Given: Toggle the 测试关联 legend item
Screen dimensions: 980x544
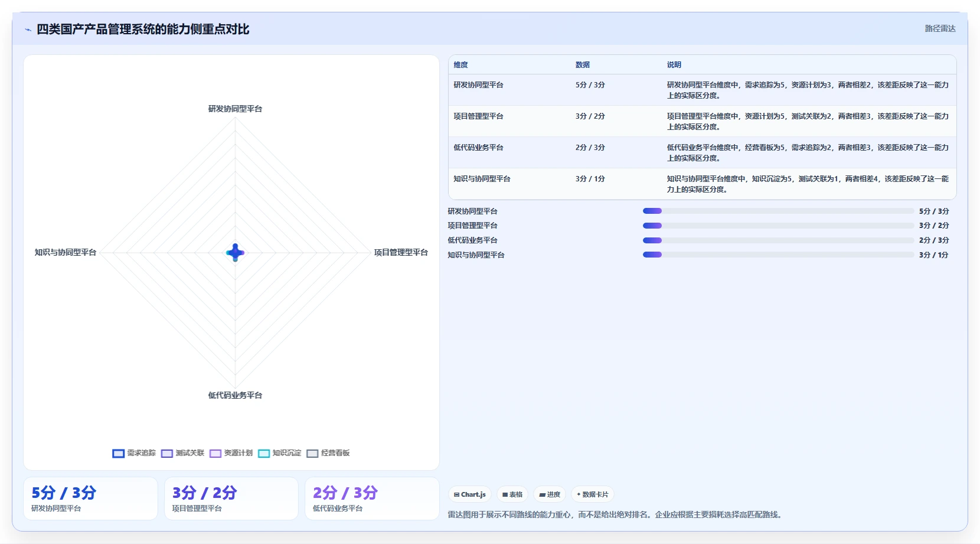Looking at the screenshot, I should coord(182,453).
